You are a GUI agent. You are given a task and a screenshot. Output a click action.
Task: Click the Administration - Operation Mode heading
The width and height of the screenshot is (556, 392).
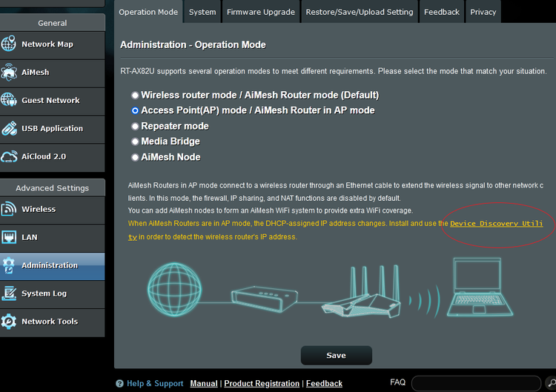[193, 44]
